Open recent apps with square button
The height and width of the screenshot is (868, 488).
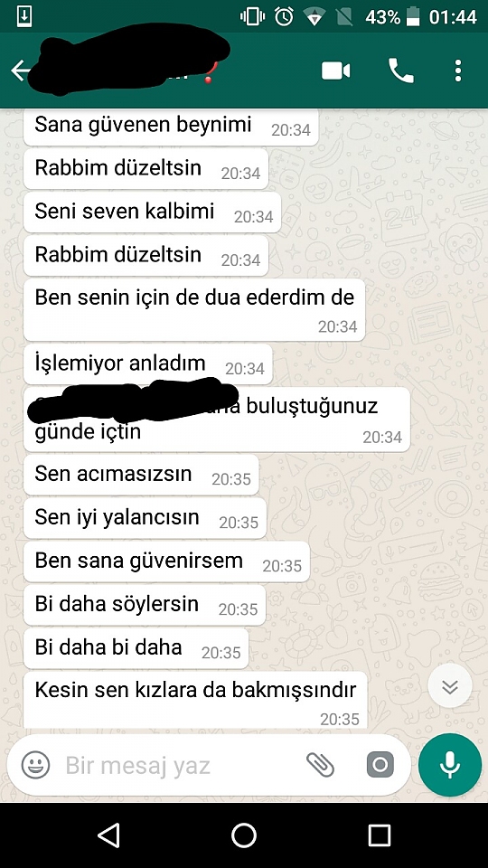(x=380, y=835)
